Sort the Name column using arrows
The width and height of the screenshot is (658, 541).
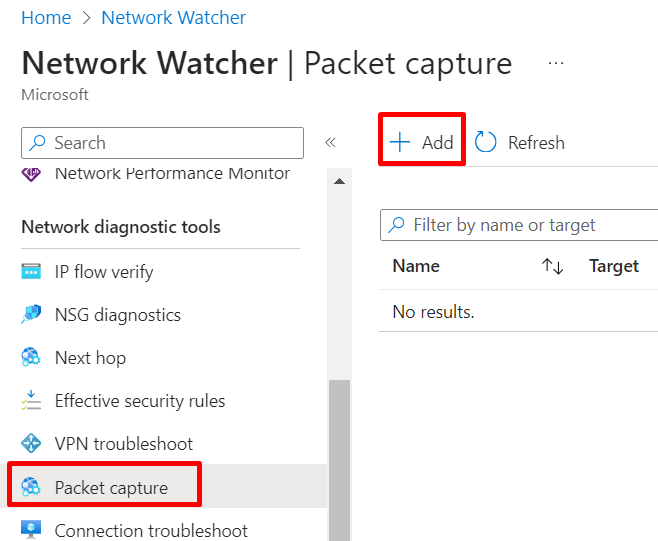pyautogui.click(x=552, y=266)
